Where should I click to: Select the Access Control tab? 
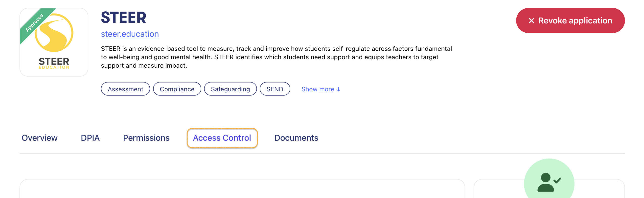222,138
